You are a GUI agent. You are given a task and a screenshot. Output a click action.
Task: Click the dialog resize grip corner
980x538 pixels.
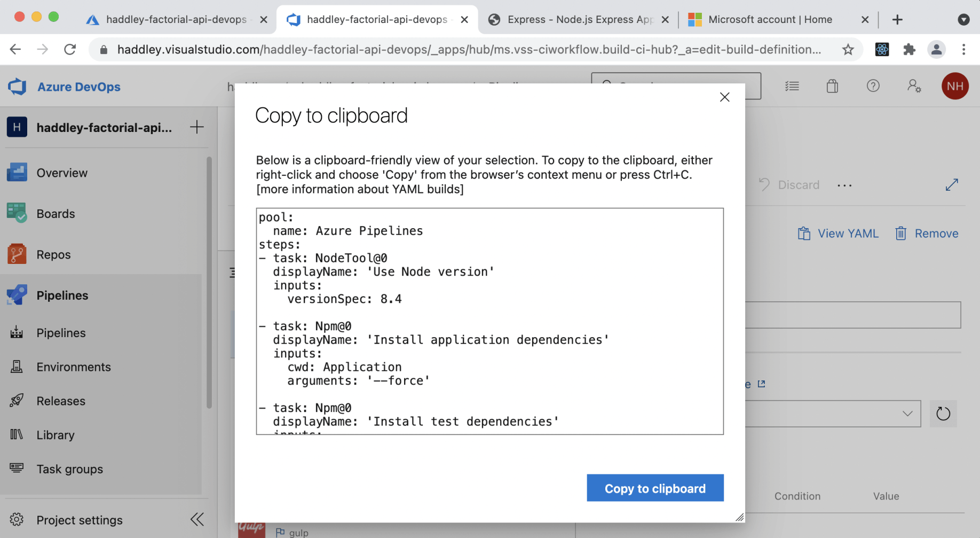(x=739, y=517)
